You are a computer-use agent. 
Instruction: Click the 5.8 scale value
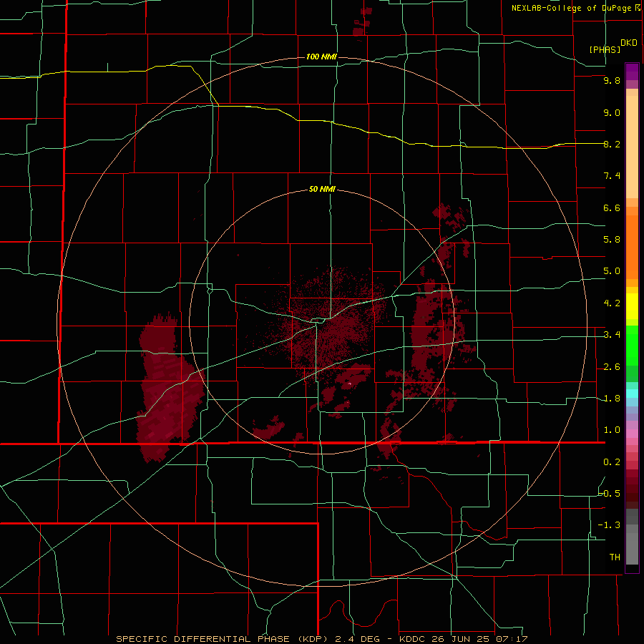tap(612, 240)
